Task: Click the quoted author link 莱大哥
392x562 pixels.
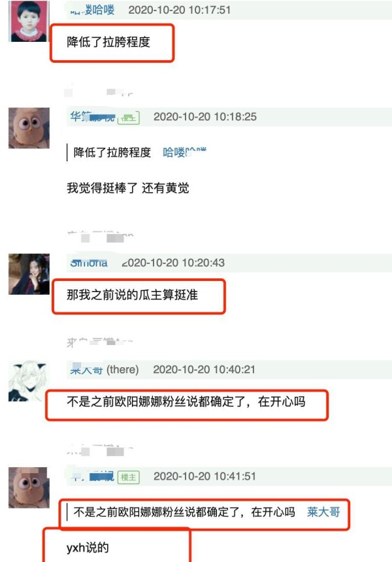Action: tap(323, 512)
